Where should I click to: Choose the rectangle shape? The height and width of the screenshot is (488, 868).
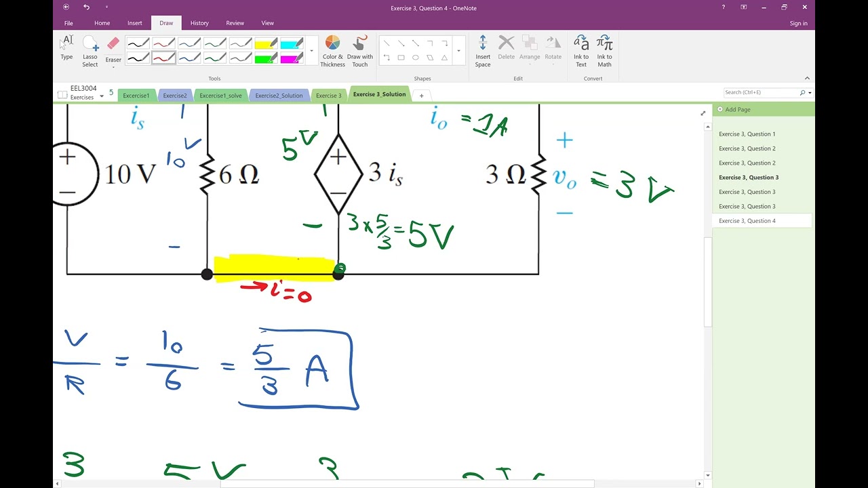401,58
